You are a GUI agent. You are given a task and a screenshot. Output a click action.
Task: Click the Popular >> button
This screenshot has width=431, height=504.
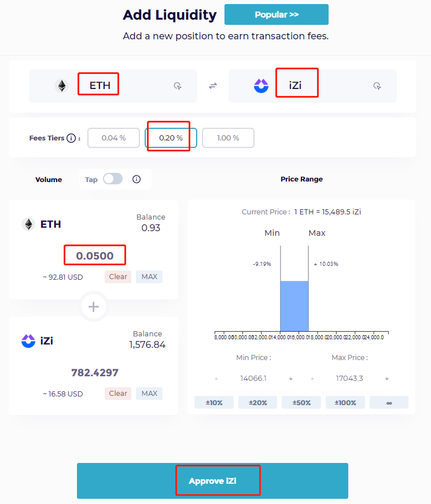277,14
